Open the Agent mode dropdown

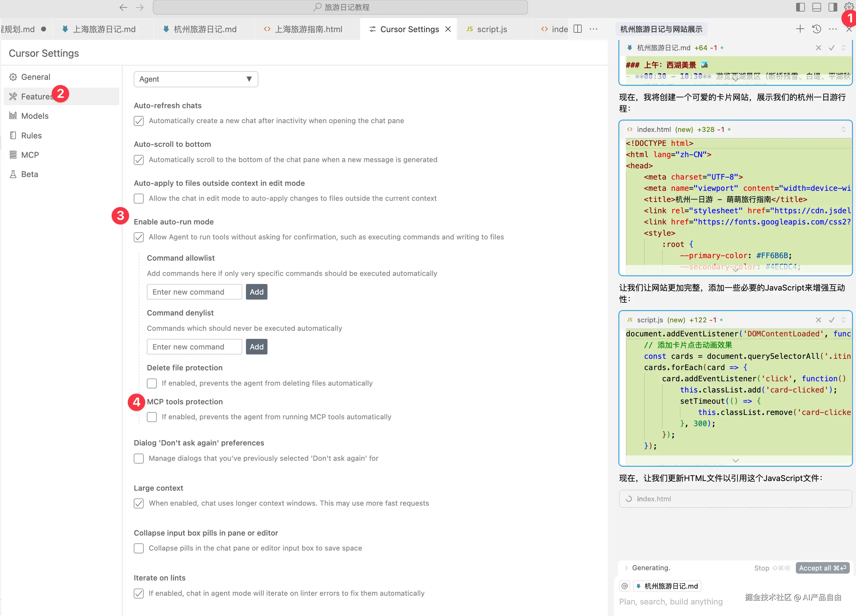point(196,79)
